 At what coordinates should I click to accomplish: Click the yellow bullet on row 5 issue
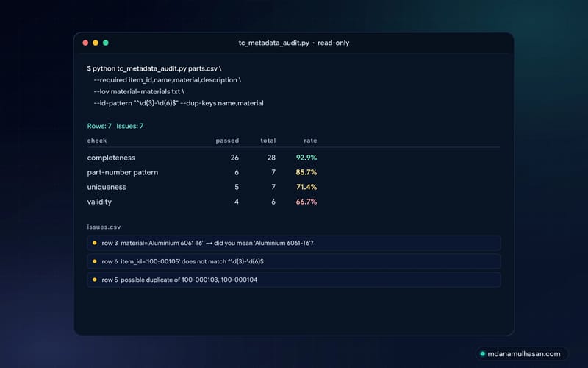[x=95, y=280]
